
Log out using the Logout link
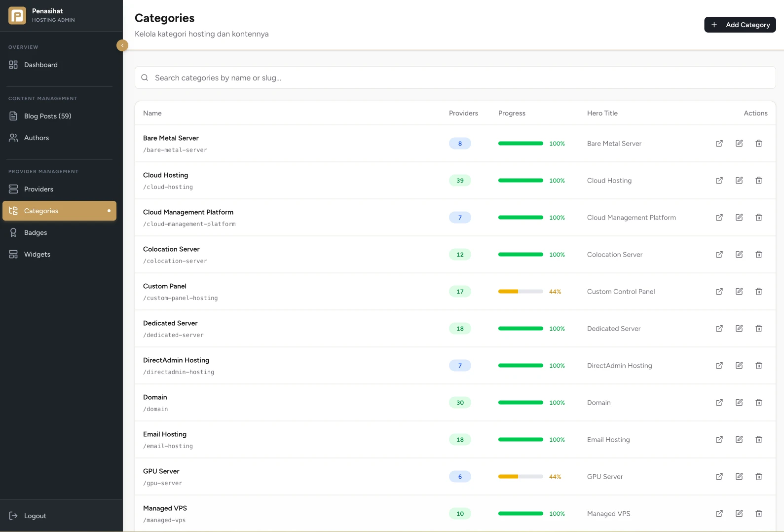[x=35, y=516]
